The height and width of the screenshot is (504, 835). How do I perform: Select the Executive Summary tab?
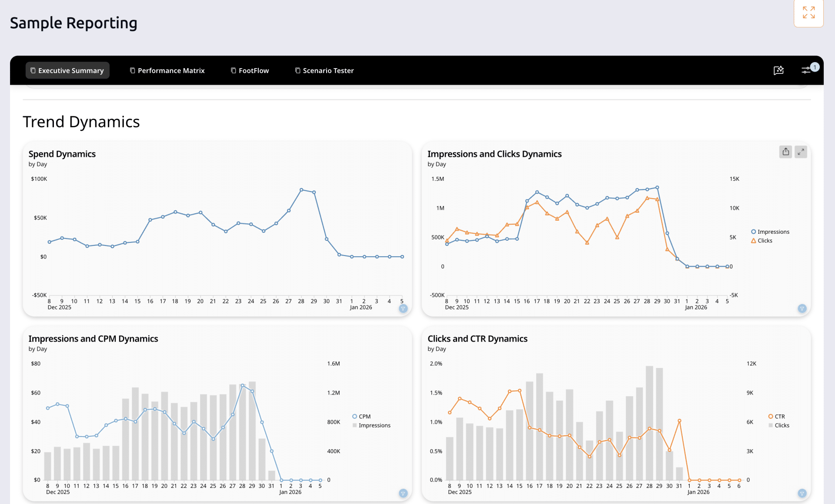point(67,70)
